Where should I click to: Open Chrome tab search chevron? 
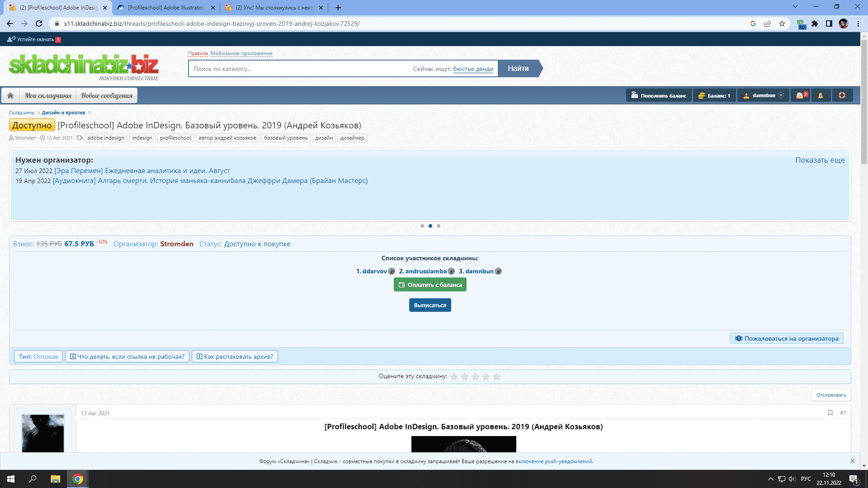(795, 7)
